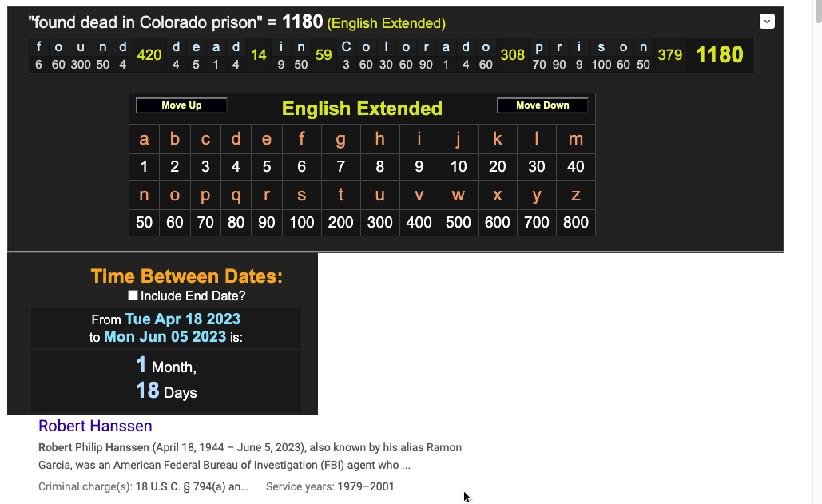Screen dimensions: 822x504
Task: Click the large yellow 1180 total
Action: coord(719,54)
